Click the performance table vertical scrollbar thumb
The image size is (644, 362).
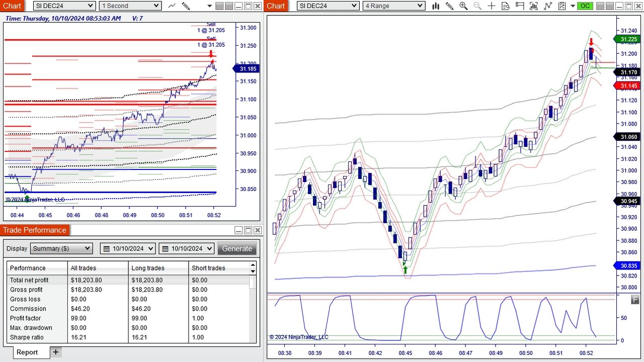[253, 282]
